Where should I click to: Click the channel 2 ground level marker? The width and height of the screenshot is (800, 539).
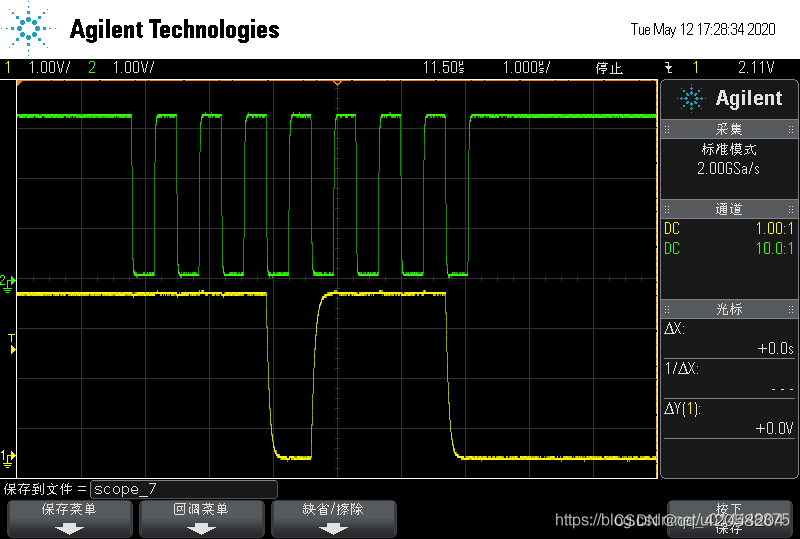(8, 282)
